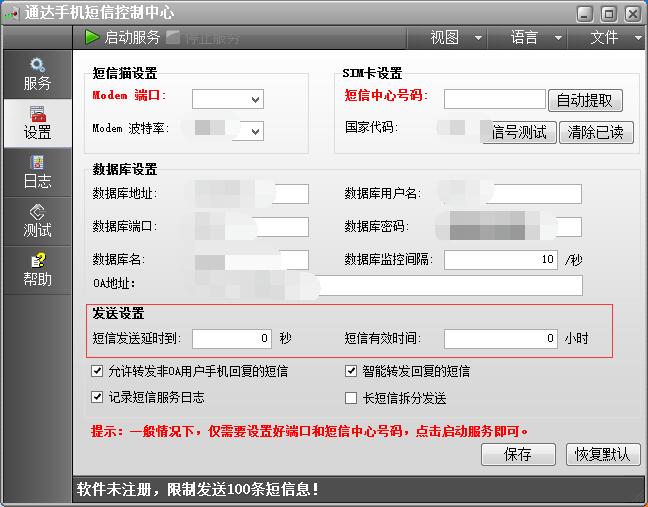Focus the 数据库监控间隔 input field
This screenshot has width=648, height=507.
pos(501,260)
